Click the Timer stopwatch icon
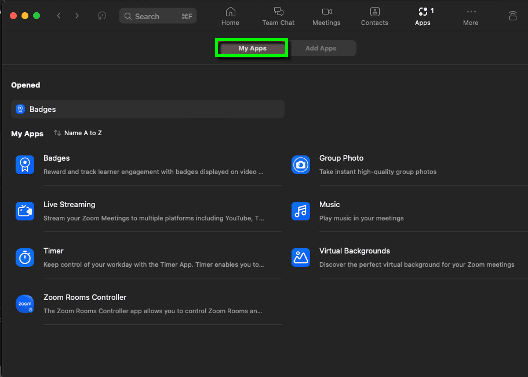The height and width of the screenshot is (377, 528). pos(25,258)
